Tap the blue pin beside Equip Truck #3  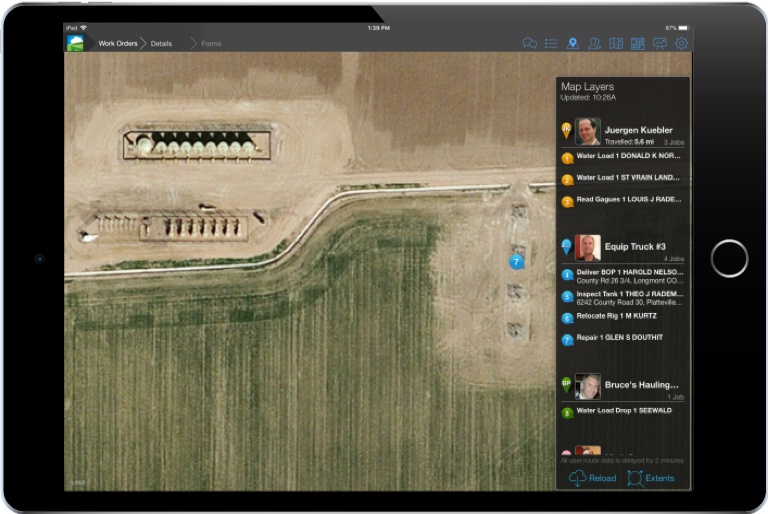[x=566, y=246]
